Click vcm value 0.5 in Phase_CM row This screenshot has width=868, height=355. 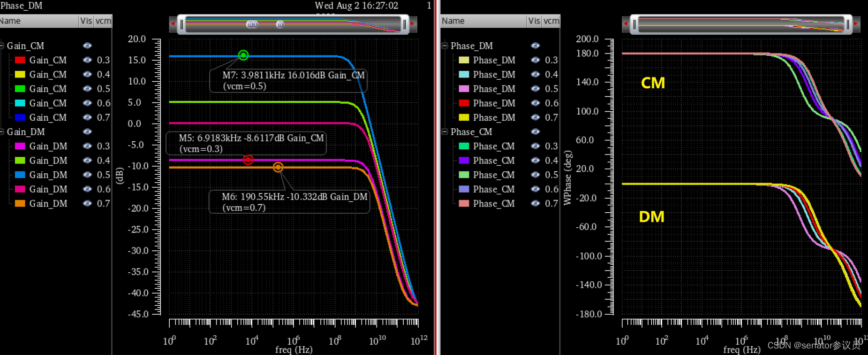pyautogui.click(x=551, y=175)
